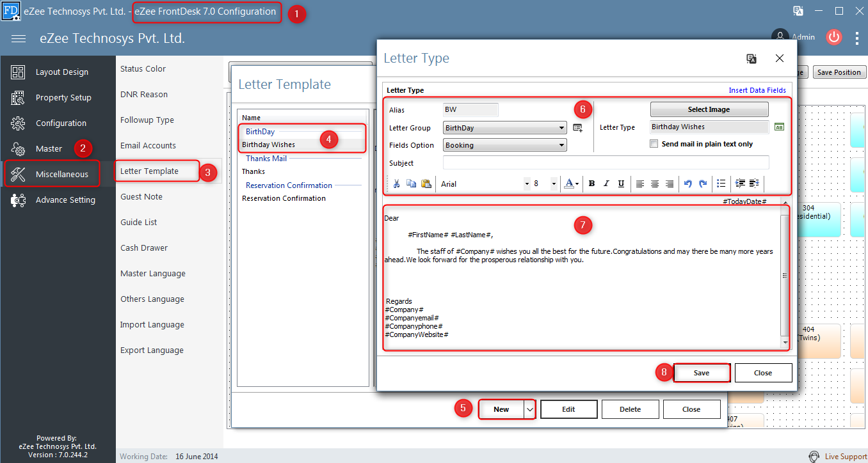Copy text using the copy icon
This screenshot has width=868, height=463.
point(411,184)
